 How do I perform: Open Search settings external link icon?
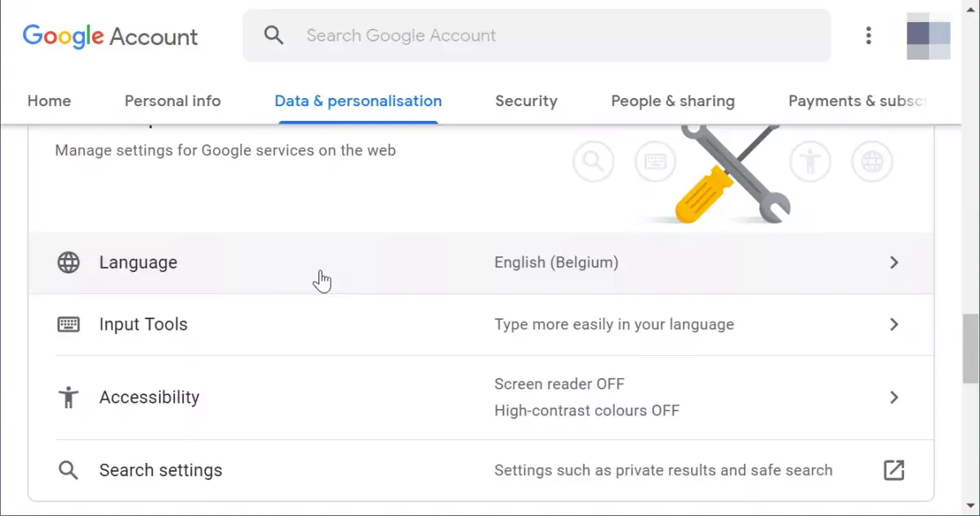[894, 470]
